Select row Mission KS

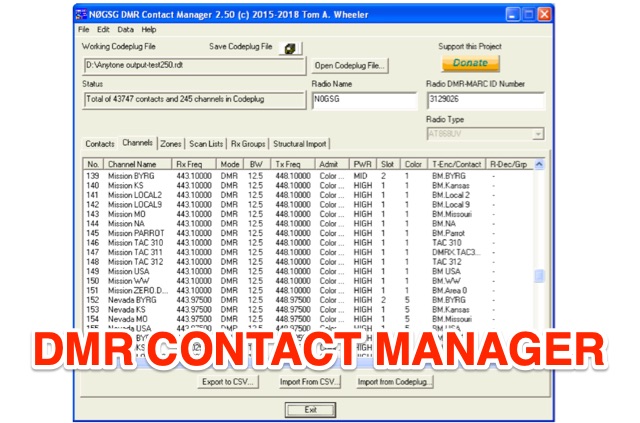(x=308, y=185)
